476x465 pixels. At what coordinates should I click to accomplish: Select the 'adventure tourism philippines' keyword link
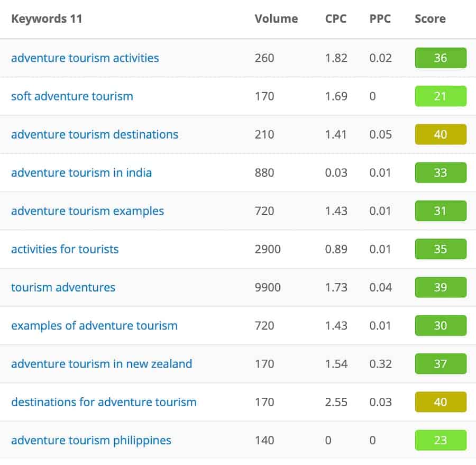(x=91, y=440)
